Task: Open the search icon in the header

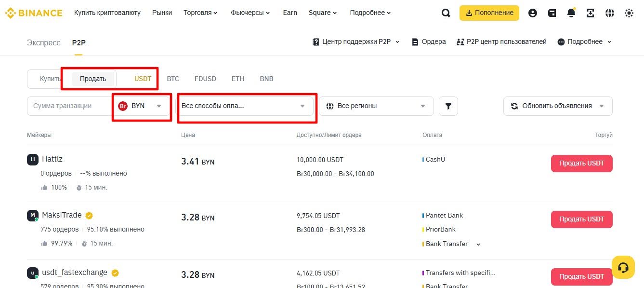Action: 446,13
